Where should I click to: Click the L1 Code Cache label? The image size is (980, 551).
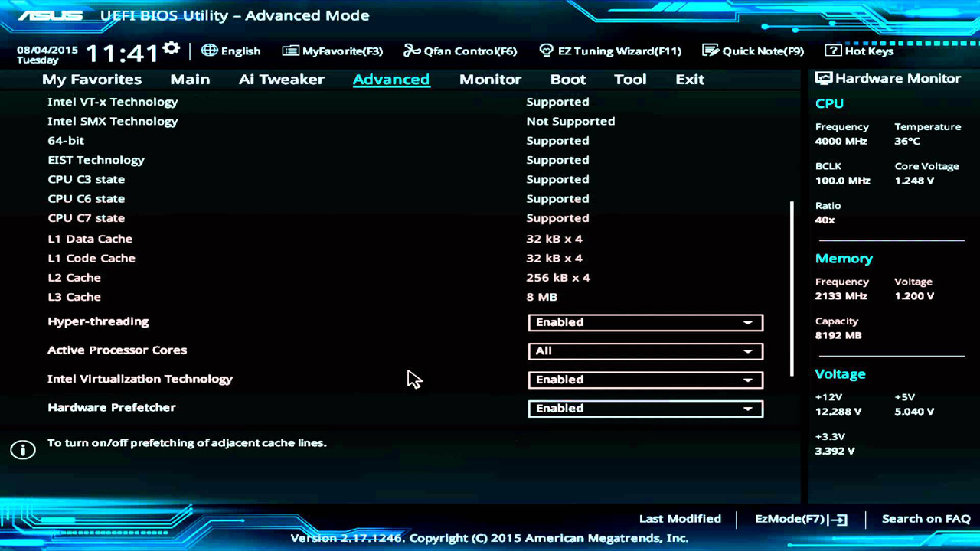(x=91, y=258)
